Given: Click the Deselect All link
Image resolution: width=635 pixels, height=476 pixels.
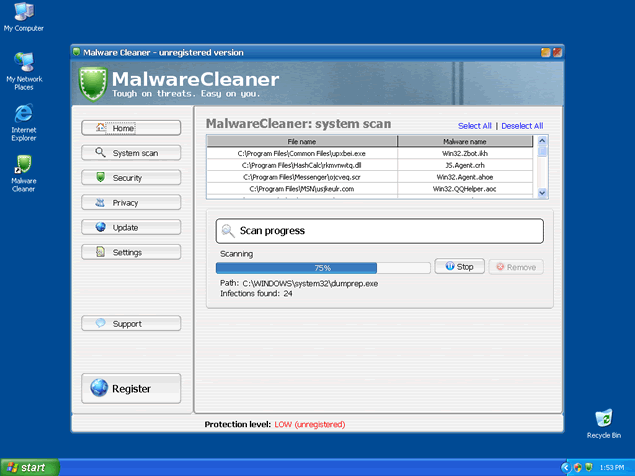Looking at the screenshot, I should point(522,126).
